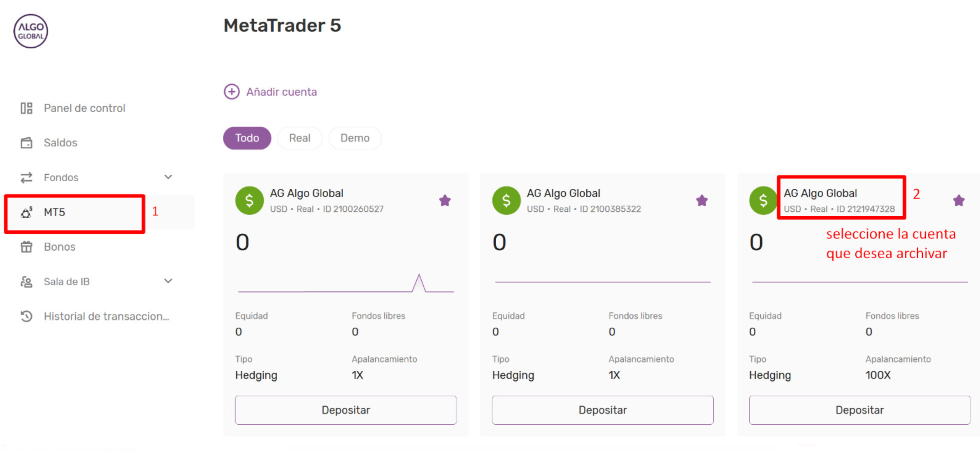Click the Panel de control dashboard icon

click(x=26, y=108)
